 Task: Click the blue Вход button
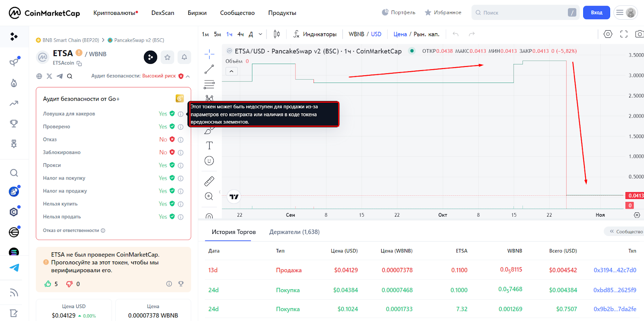point(596,12)
